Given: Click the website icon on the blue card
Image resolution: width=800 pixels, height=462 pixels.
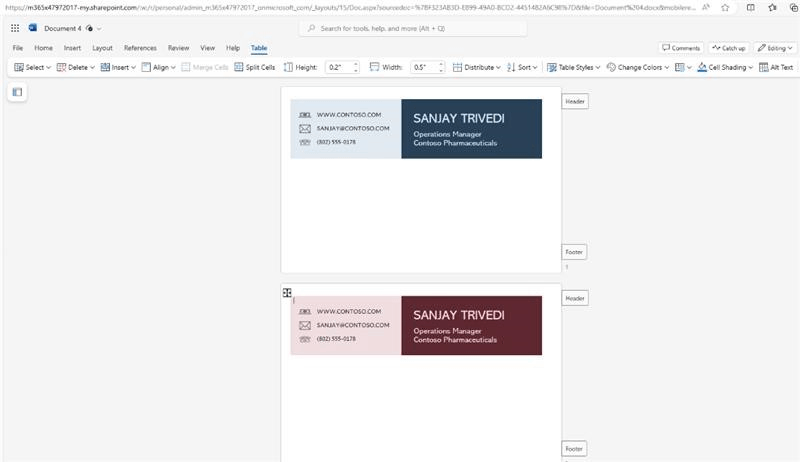Looking at the screenshot, I should [305, 115].
